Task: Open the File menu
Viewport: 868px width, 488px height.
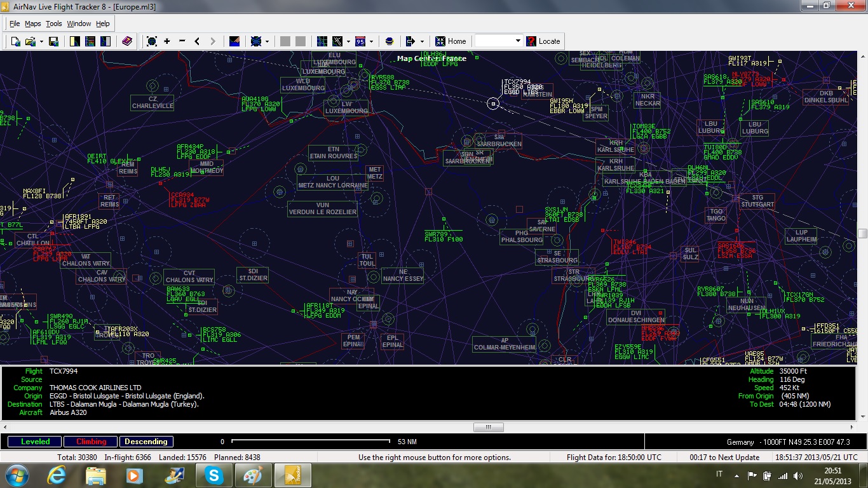Action: [15, 24]
